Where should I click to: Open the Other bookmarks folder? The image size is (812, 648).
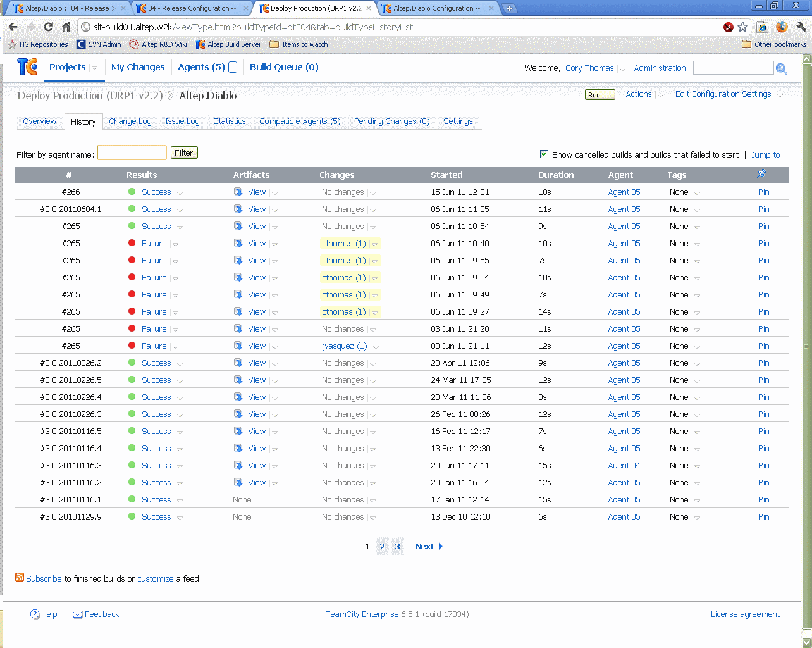(774, 44)
